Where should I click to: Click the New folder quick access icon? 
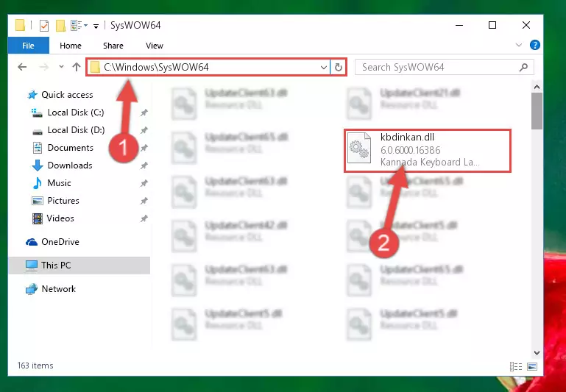(60, 26)
